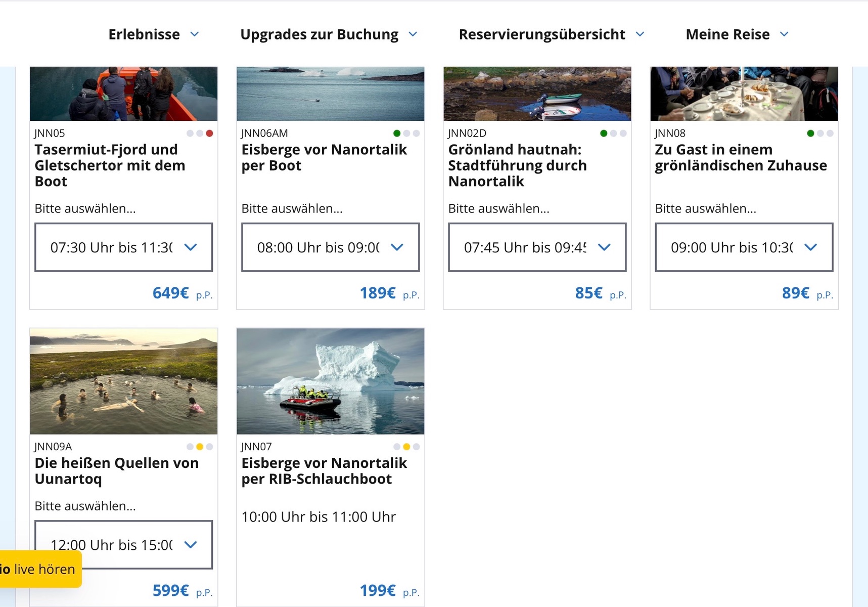This screenshot has height=607, width=868.
Task: Click the yellow difficulty dot on JNN09A
Action: tap(200, 447)
